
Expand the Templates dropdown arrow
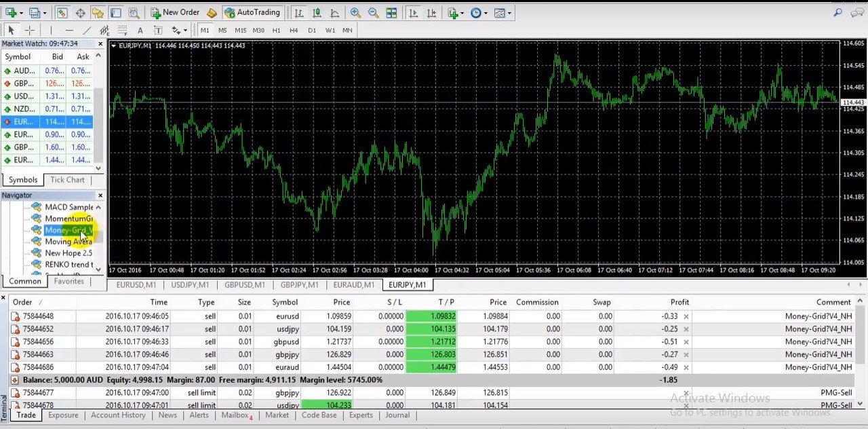pos(510,13)
